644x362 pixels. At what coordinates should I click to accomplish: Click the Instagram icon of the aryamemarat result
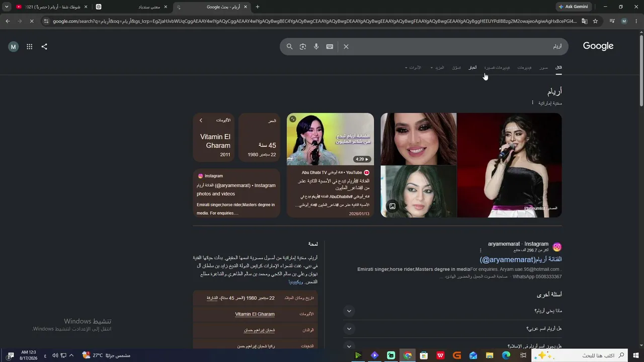[557, 247]
